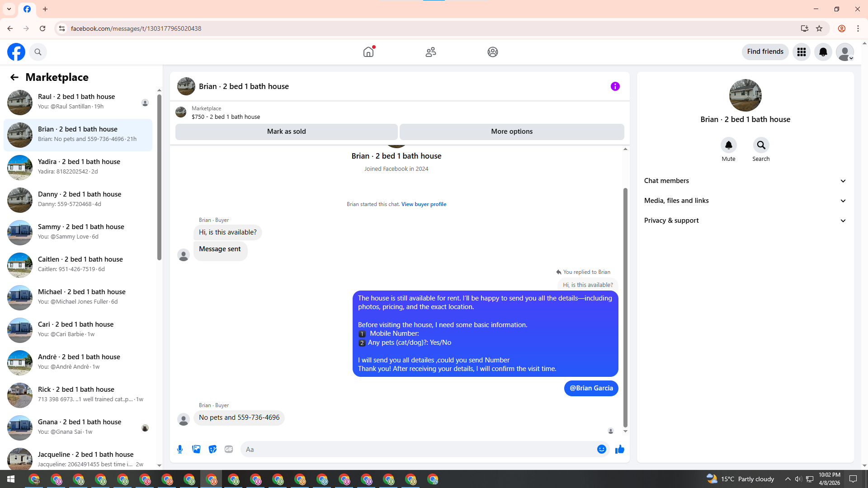Send a thumbs-up like
This screenshot has height=488, width=868.
coord(619,449)
